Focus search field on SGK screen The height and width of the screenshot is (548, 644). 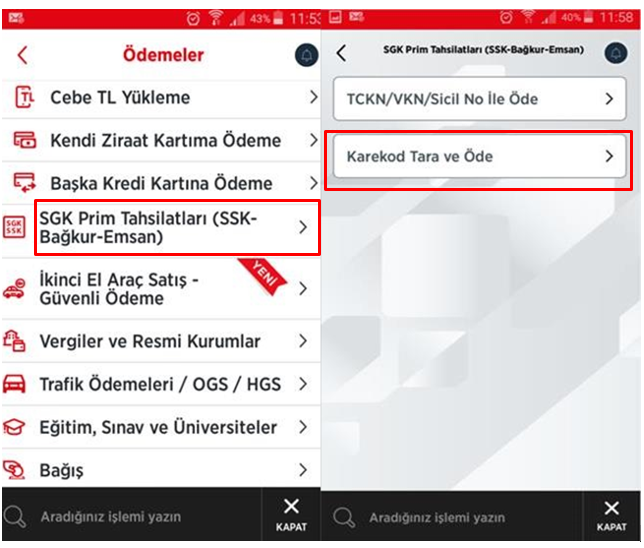pyautogui.click(x=452, y=516)
